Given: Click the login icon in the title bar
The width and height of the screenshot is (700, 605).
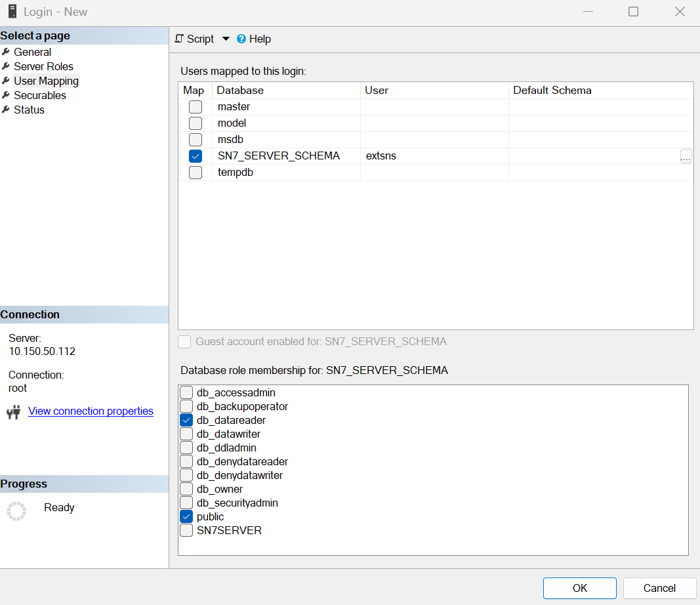Looking at the screenshot, I should [11, 11].
